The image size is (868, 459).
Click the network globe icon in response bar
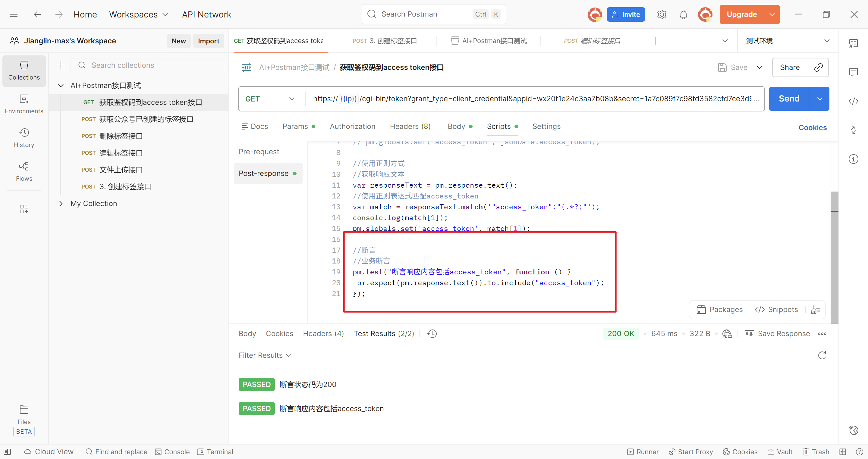click(727, 333)
